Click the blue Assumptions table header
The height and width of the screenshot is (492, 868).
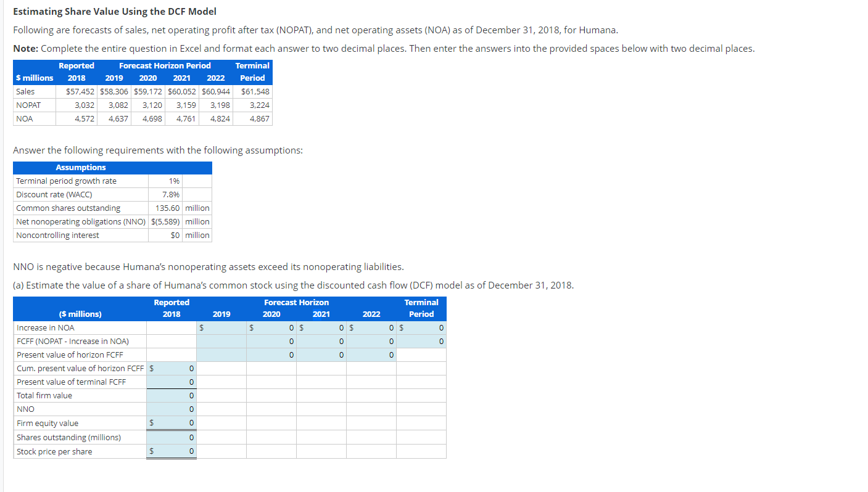coord(81,167)
